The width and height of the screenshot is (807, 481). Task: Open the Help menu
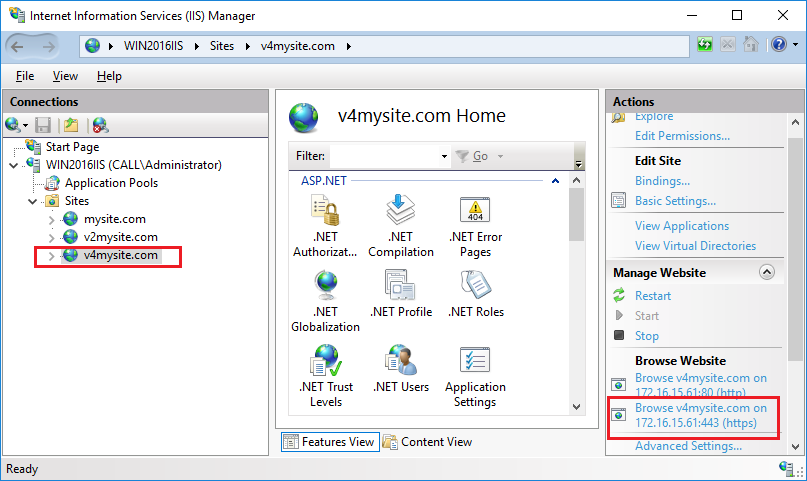[109, 76]
